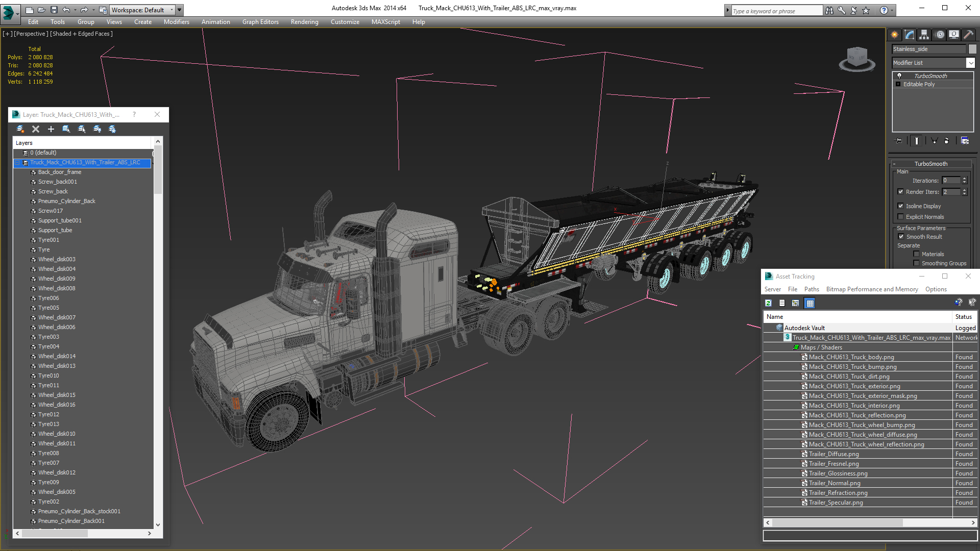Toggle TurboSmooth modifier lightbulb

click(x=899, y=76)
